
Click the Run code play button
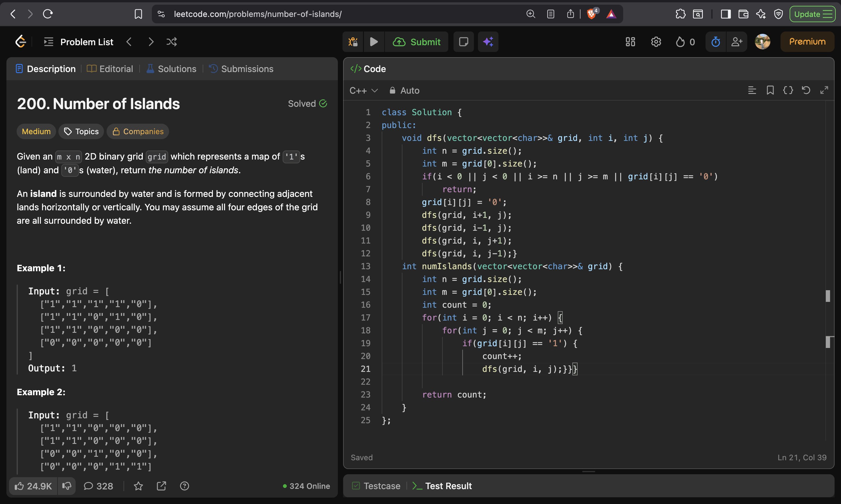point(373,42)
